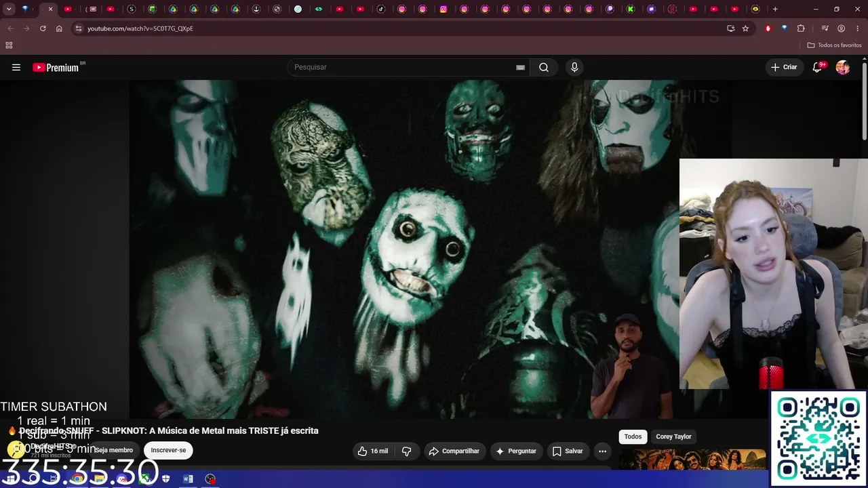This screenshot has height=488, width=868.
Task: Open Google Chrome from the taskbar
Action: pyautogui.click(x=78, y=479)
